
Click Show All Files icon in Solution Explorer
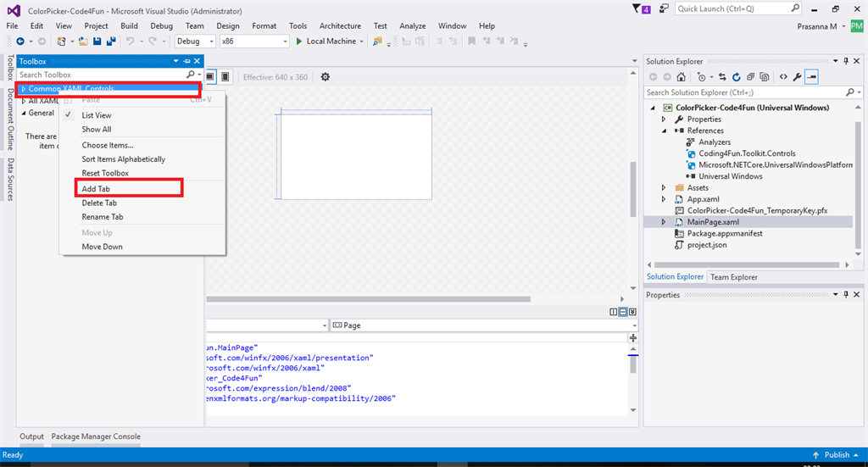tap(765, 77)
